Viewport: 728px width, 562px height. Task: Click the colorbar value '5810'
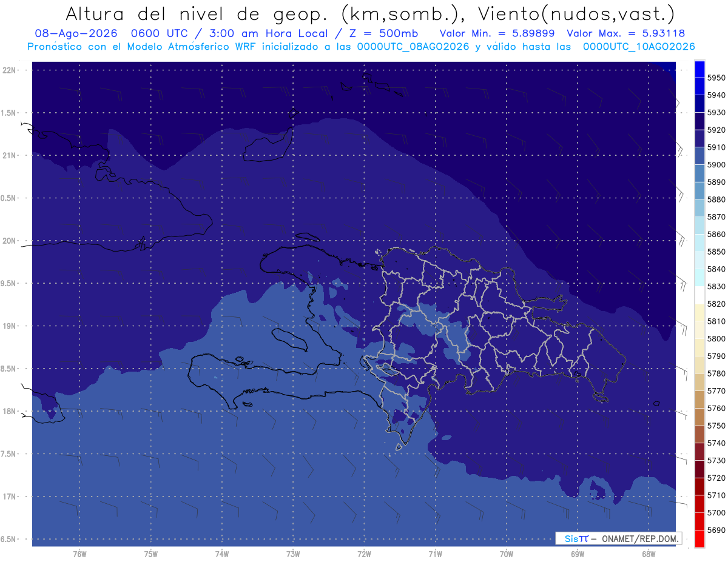716,321
